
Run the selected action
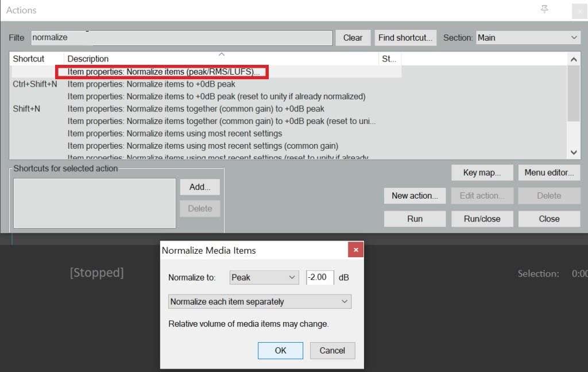click(415, 219)
